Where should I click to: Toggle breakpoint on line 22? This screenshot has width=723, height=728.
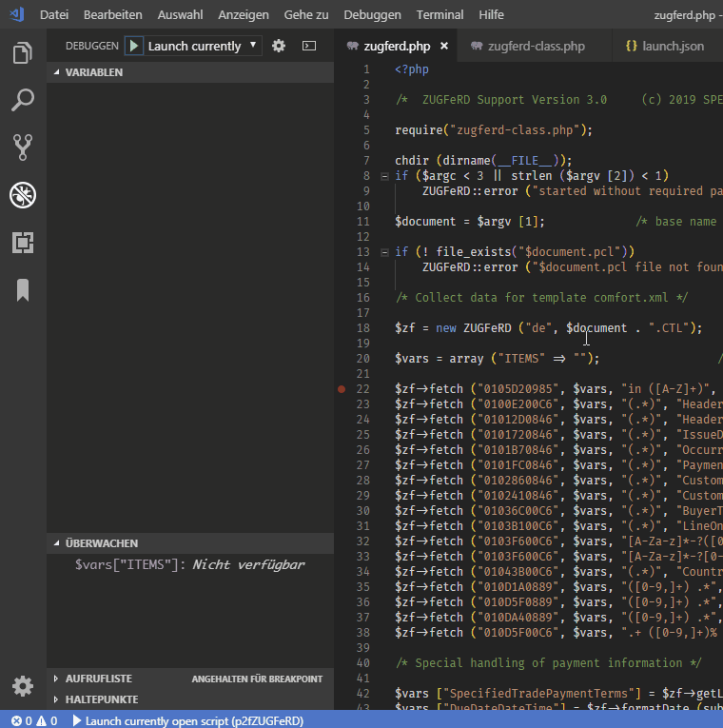(x=342, y=389)
